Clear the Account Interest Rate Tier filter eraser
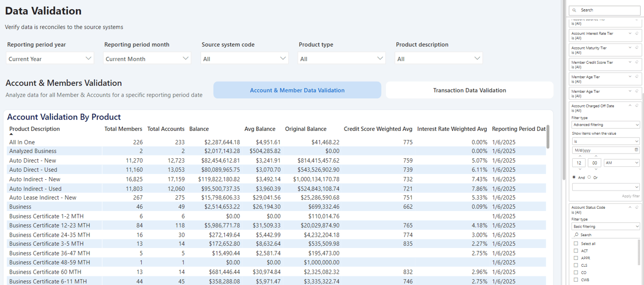Screen dimensions: 644x285 pyautogui.click(x=636, y=33)
